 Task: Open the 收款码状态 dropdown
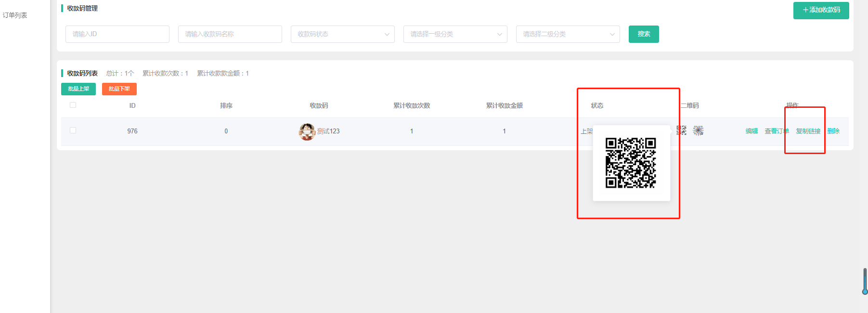tap(342, 34)
